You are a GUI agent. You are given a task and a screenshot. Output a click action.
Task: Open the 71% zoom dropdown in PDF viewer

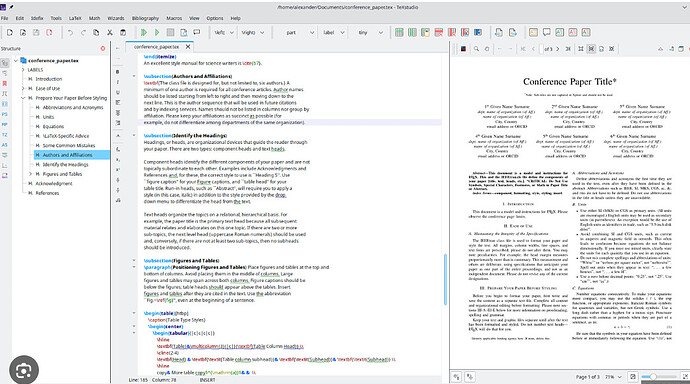tap(613, 377)
